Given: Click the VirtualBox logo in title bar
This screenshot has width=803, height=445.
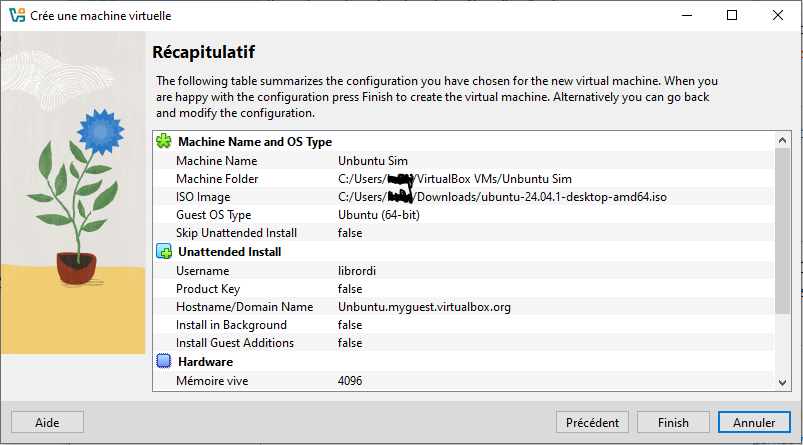Looking at the screenshot, I should [17, 15].
